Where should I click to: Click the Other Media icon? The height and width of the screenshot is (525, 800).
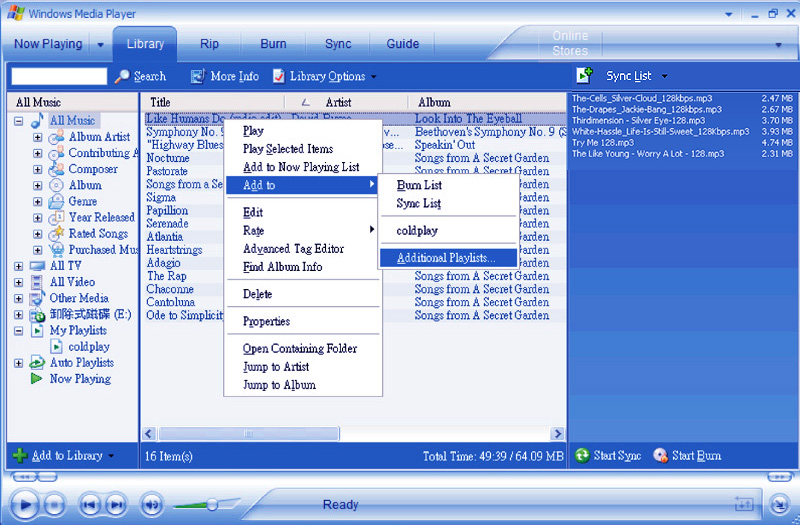click(x=37, y=298)
